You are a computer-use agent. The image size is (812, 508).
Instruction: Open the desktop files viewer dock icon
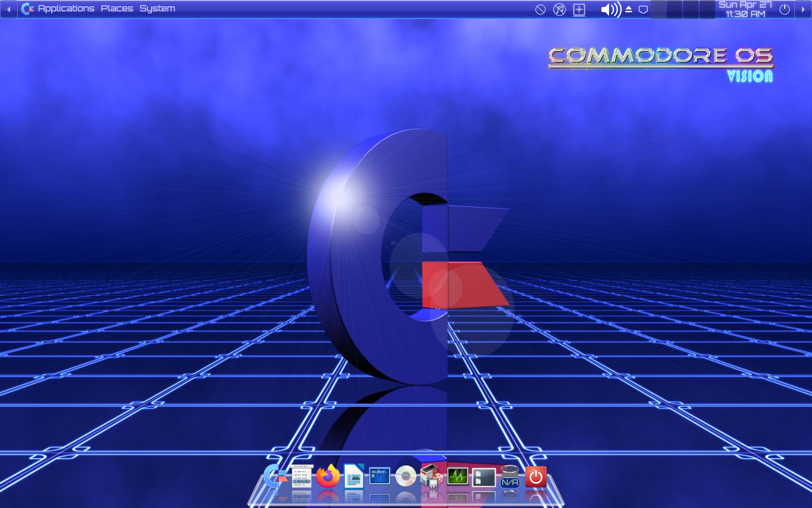pos(483,477)
